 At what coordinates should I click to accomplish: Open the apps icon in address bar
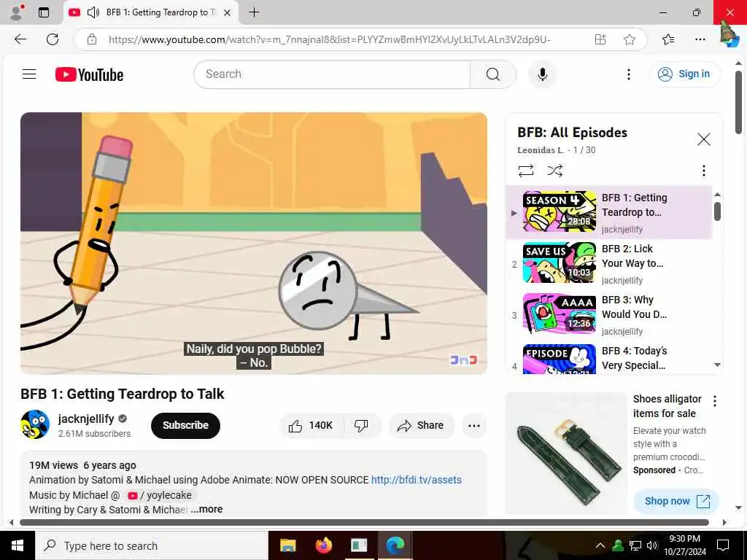point(600,39)
